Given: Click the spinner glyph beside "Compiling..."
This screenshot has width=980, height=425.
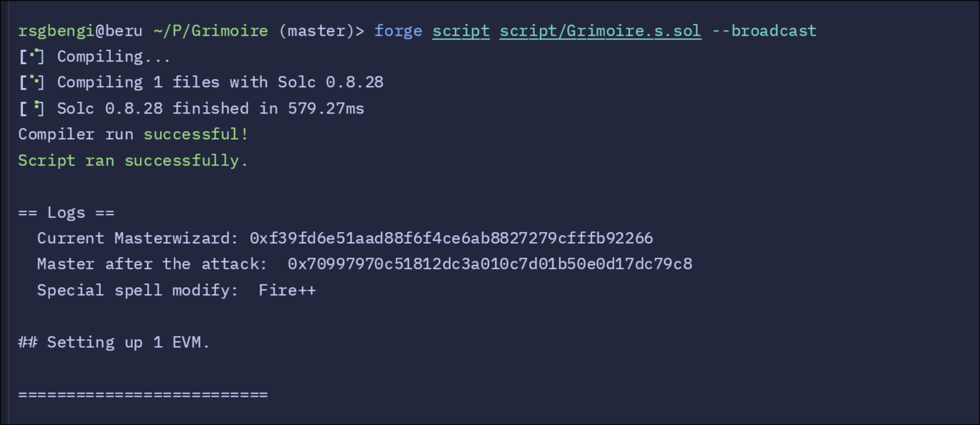Looking at the screenshot, I should (31, 56).
